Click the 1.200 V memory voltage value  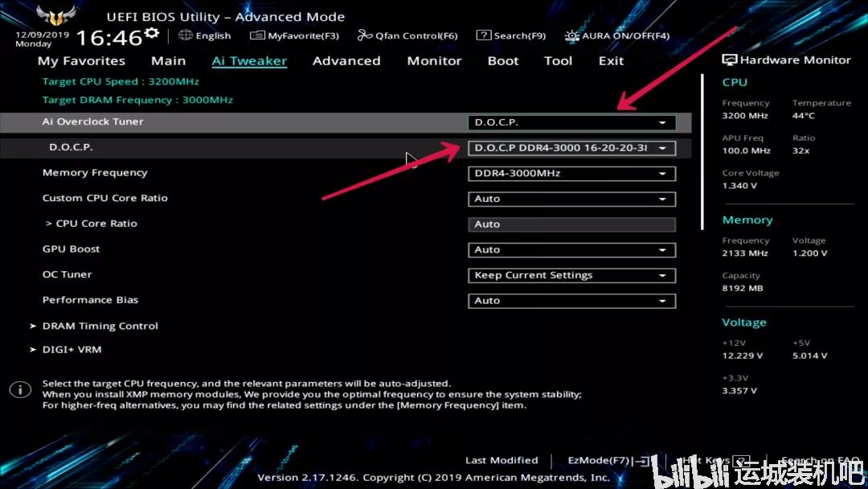click(809, 253)
